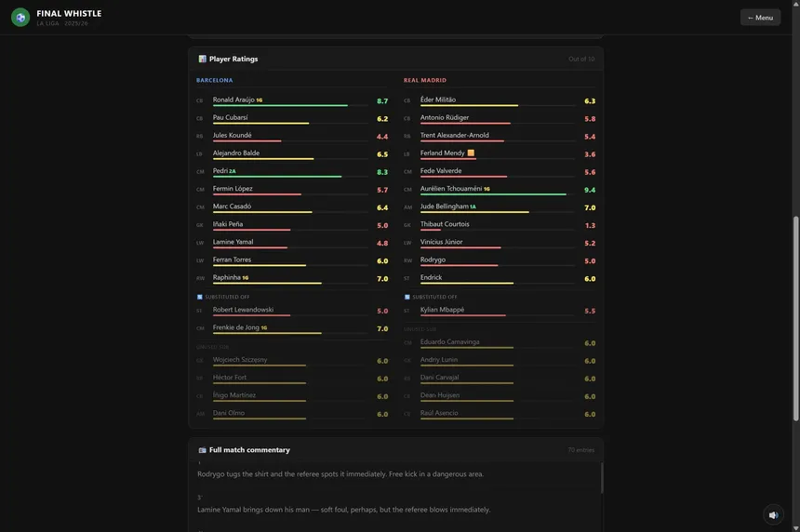Click unused sub Héctor Fort

coord(229,378)
